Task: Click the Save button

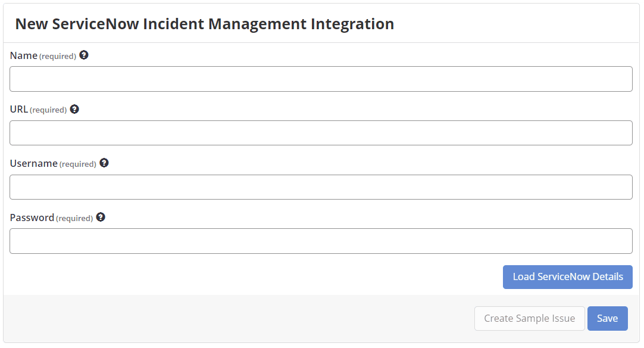Action: click(x=608, y=318)
